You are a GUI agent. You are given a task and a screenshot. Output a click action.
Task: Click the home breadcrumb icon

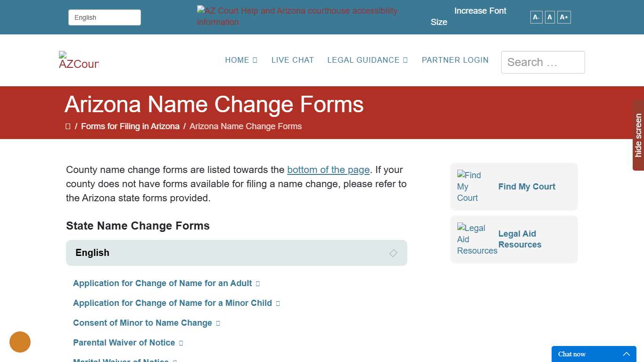click(68, 126)
